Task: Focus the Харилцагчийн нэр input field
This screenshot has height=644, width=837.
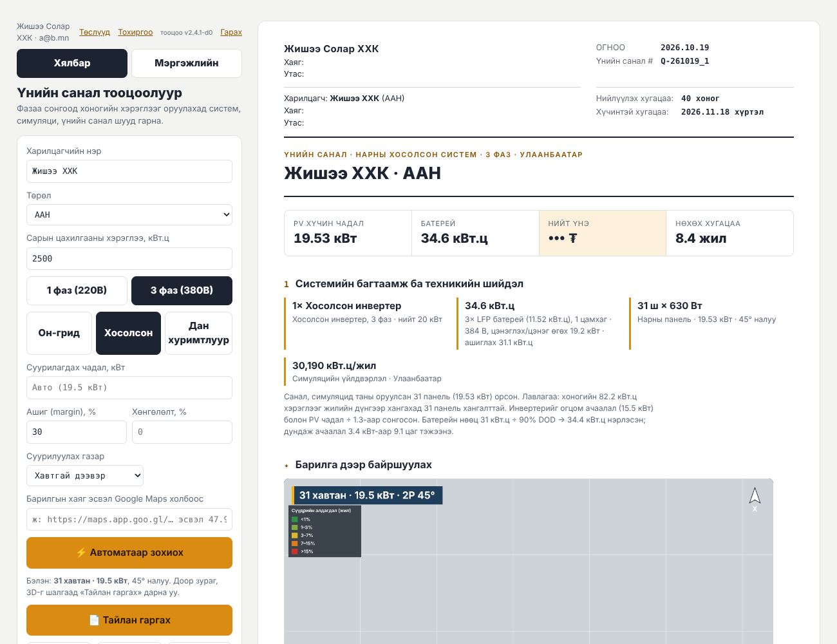Action: (x=129, y=171)
